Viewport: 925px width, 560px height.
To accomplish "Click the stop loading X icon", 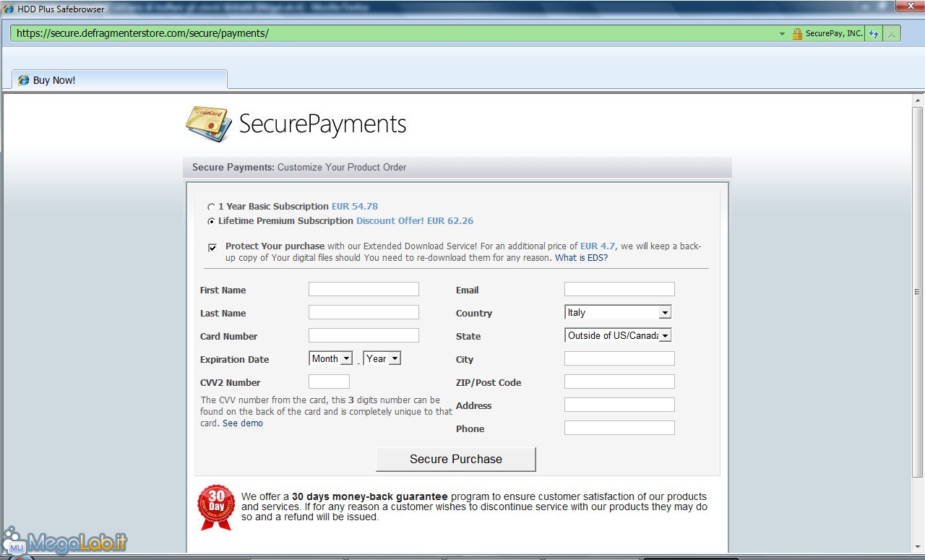I will pyautogui.click(x=892, y=33).
